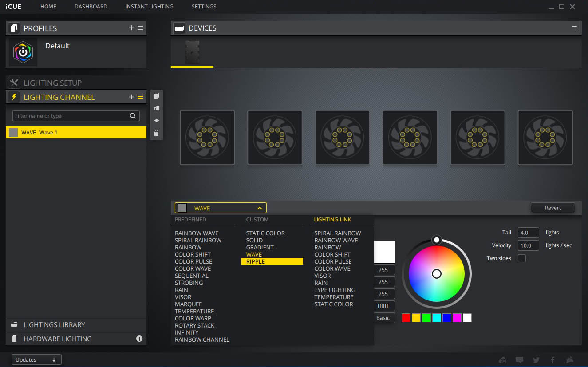Pick the magenta color swatch

pos(457,318)
